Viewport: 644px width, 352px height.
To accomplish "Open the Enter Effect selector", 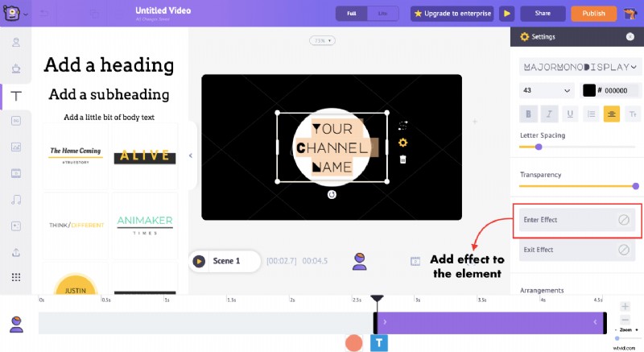I will 577,220.
